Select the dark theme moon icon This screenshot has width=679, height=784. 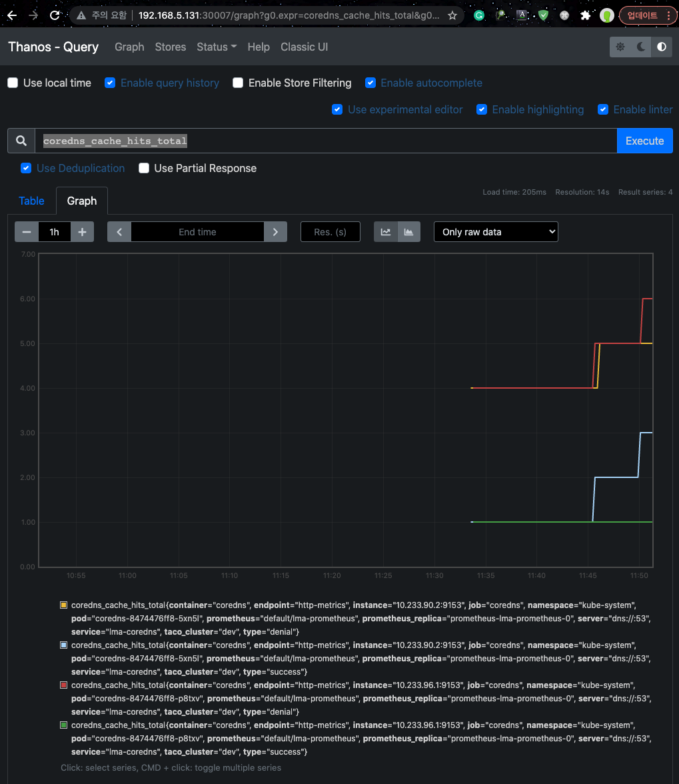[641, 47]
